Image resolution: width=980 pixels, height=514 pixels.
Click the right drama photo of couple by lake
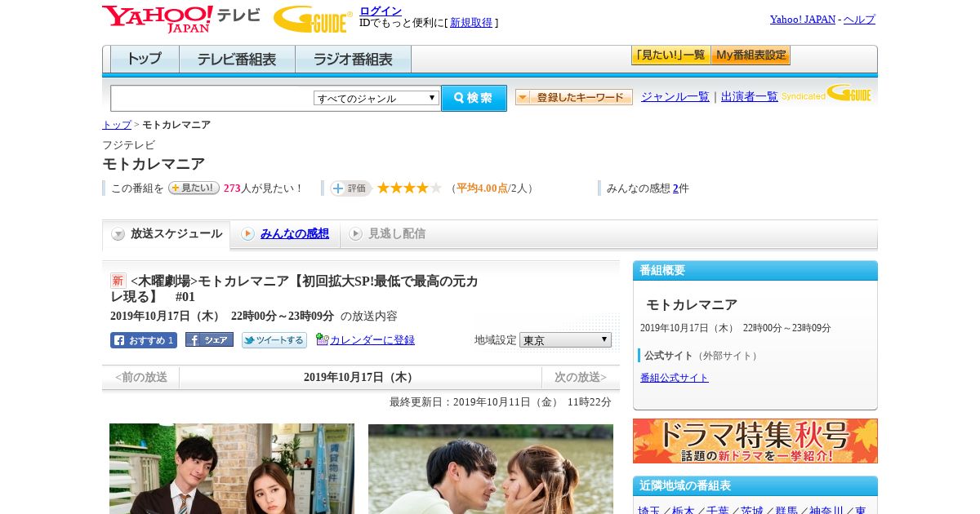pos(491,469)
